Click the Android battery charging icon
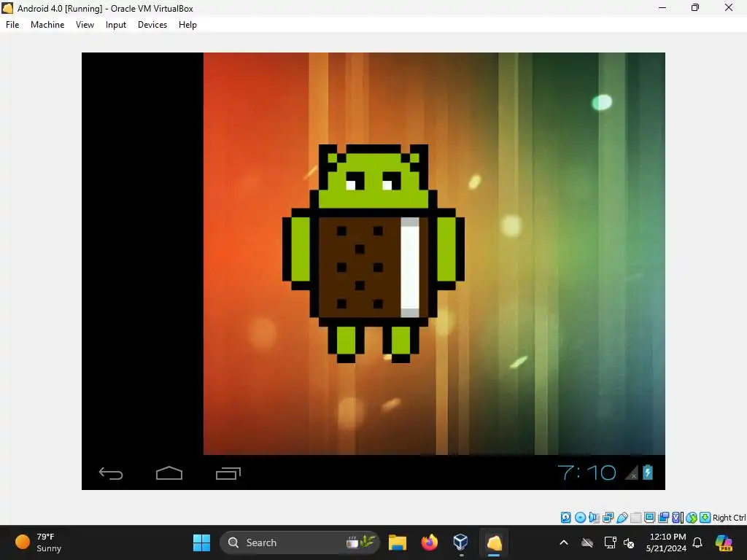Viewport: 747px width, 560px height. [x=648, y=472]
